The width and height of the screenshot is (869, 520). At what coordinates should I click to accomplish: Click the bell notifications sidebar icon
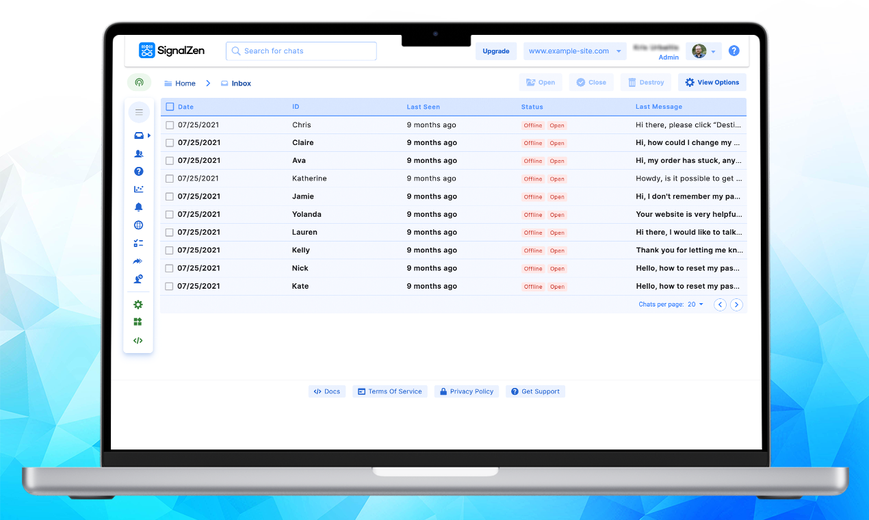(x=139, y=207)
